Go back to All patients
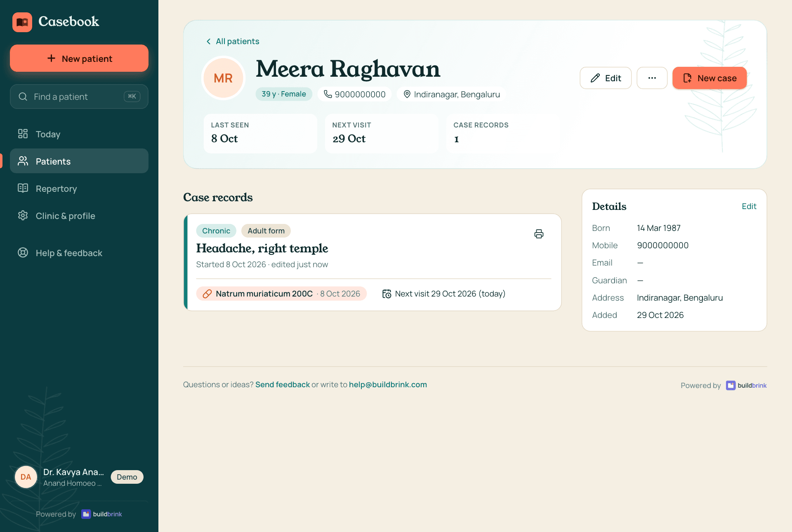792x532 pixels. 233,41
